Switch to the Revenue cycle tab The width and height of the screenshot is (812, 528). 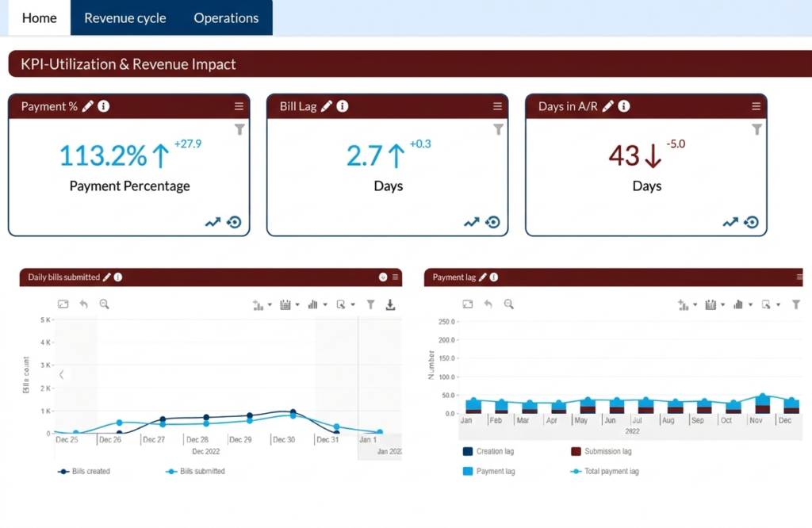point(125,18)
